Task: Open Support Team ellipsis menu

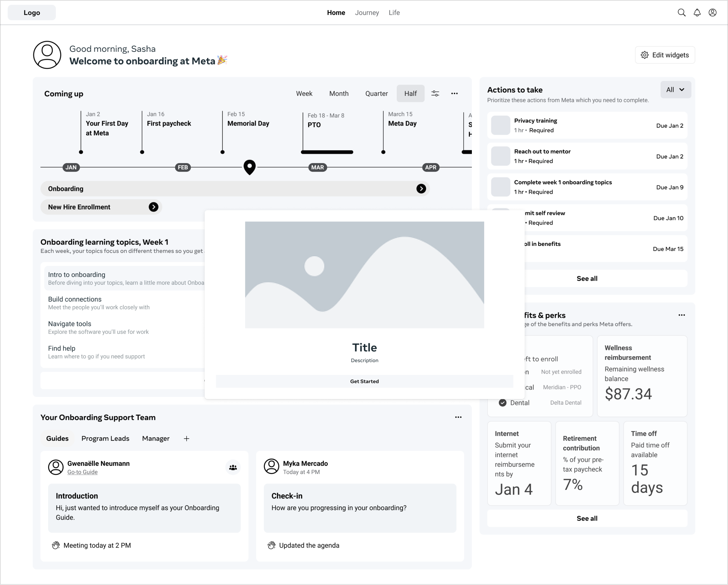Action: click(x=458, y=417)
